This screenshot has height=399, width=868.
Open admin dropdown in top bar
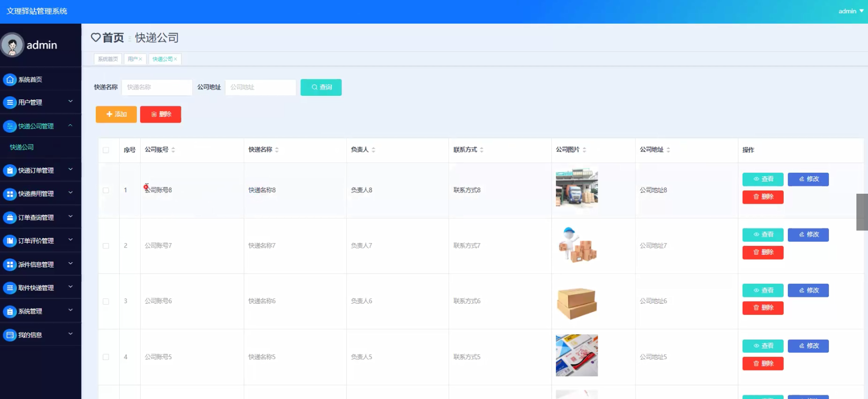click(851, 11)
